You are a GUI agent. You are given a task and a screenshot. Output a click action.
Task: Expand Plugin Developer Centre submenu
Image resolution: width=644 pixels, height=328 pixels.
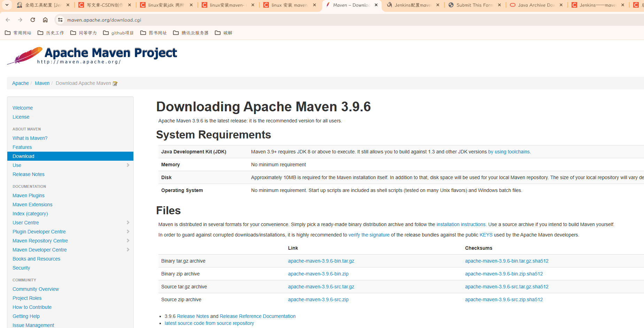pos(128,232)
